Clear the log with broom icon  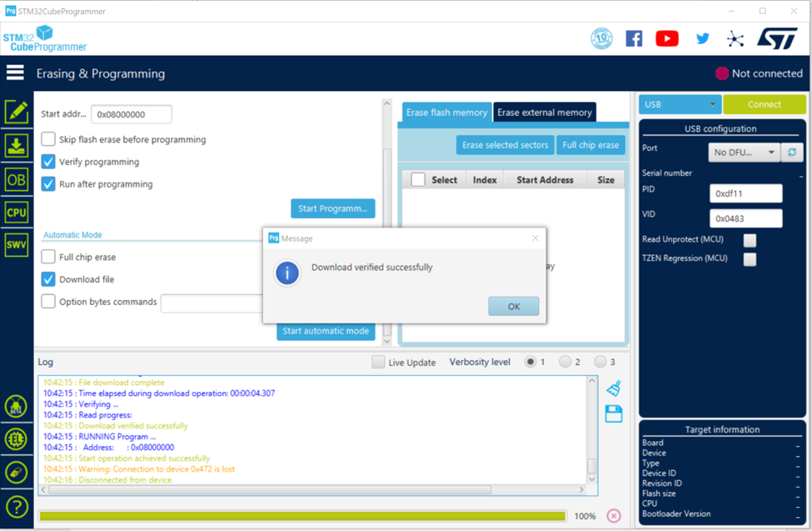[614, 388]
